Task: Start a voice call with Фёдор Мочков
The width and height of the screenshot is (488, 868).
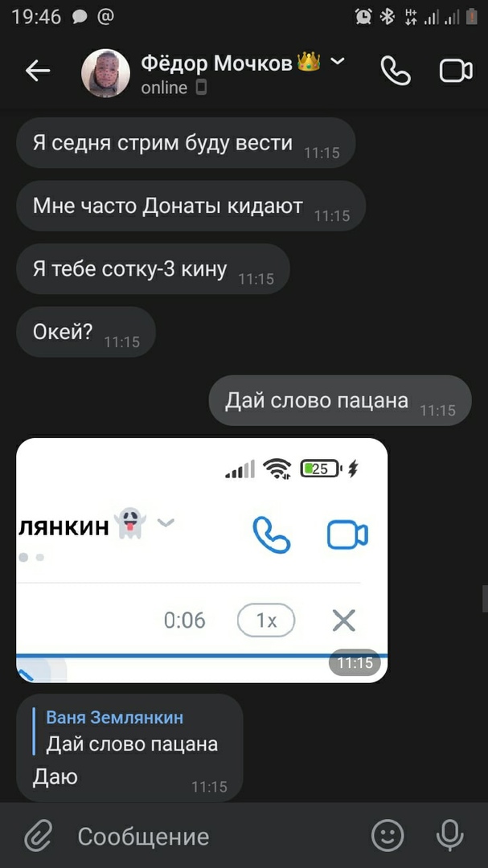Action: pyautogui.click(x=396, y=71)
